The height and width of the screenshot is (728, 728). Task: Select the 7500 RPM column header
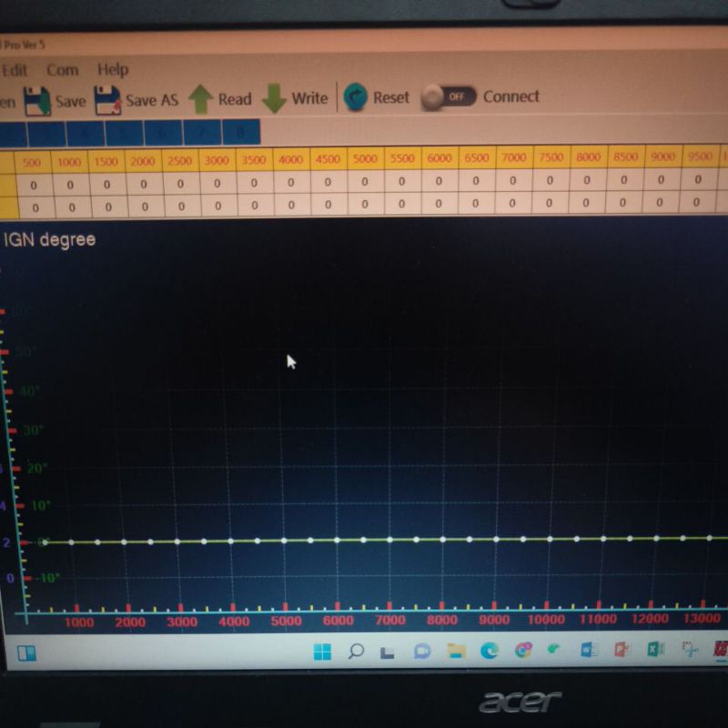tap(551, 157)
